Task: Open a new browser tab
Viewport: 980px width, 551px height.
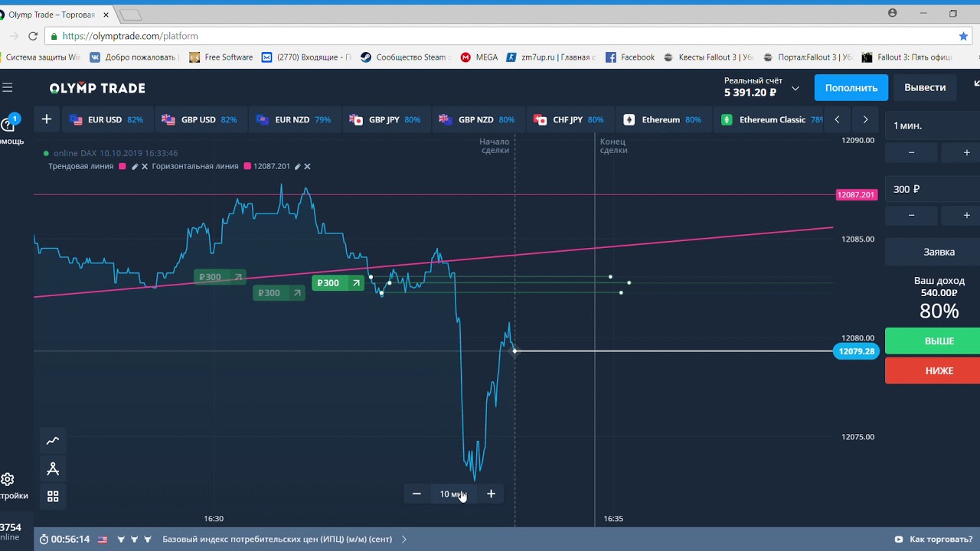Action: pos(130,15)
